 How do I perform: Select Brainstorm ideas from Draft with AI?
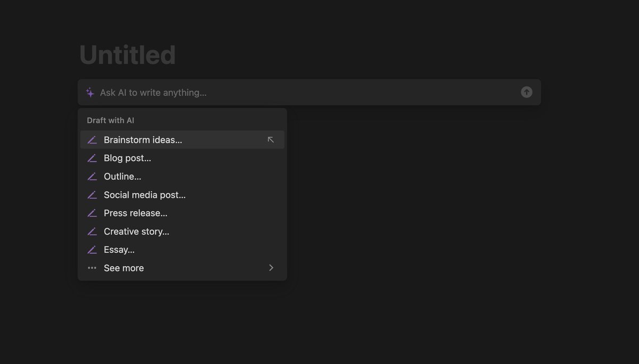coord(143,140)
